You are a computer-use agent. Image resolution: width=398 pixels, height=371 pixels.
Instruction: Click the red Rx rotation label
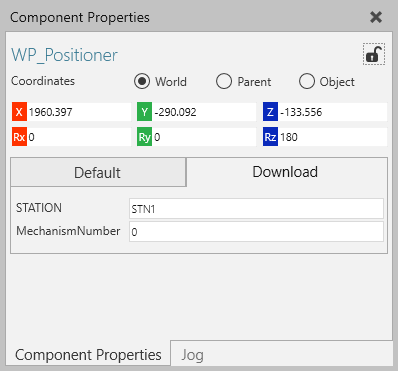19,137
